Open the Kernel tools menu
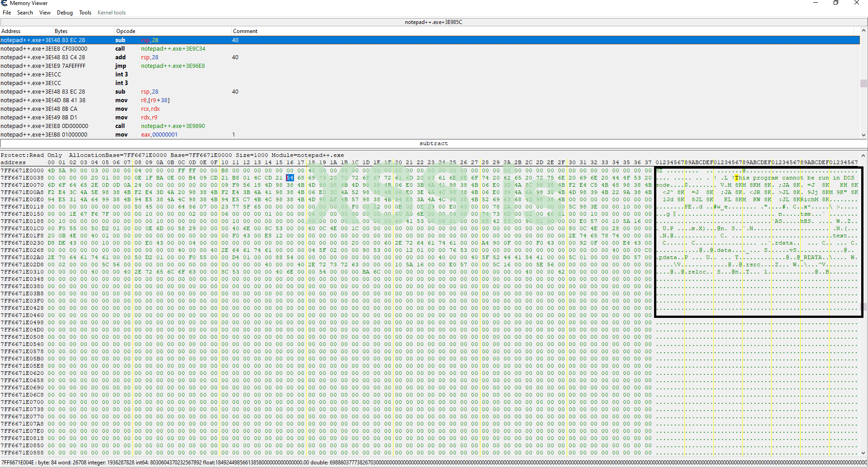This screenshot has height=468, width=868. pyautogui.click(x=111, y=13)
